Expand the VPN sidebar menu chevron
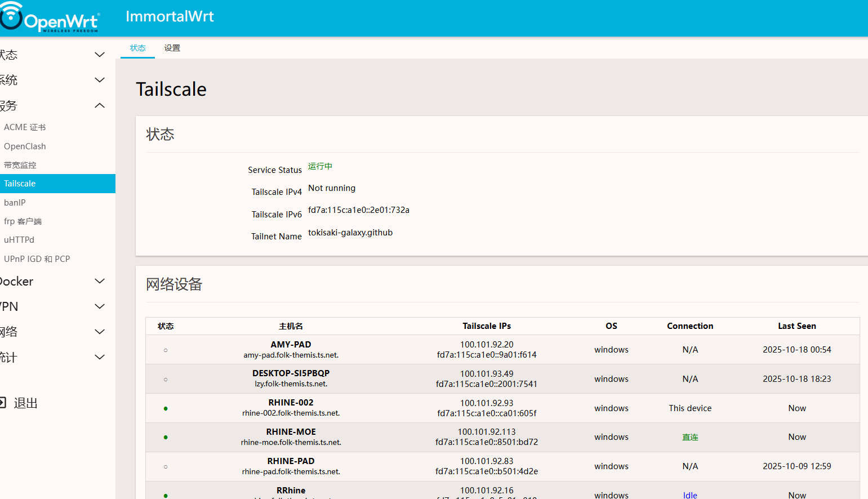 click(100, 306)
